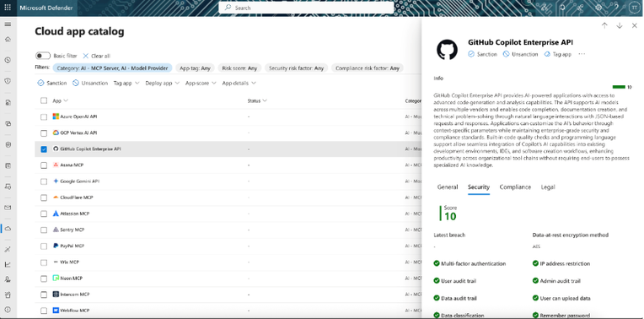Go to previous app with up arrow
This screenshot has width=644, height=319.
604,25
